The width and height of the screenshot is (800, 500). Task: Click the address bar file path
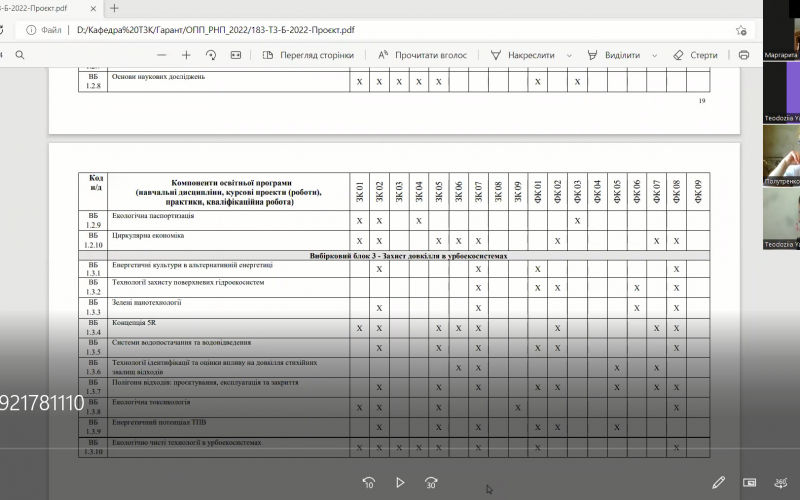point(216,30)
